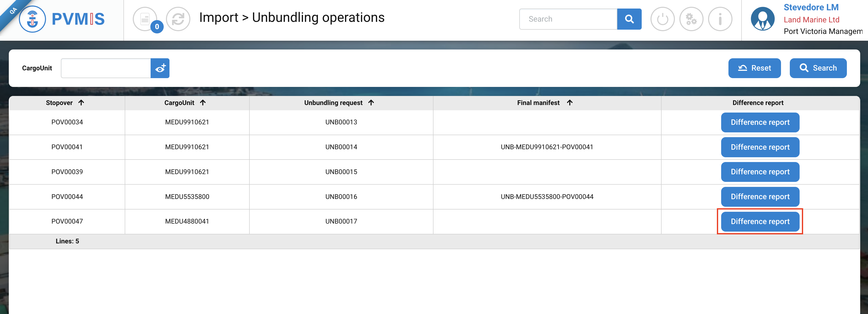Sort by Unbundling request column arrow

pos(371,103)
